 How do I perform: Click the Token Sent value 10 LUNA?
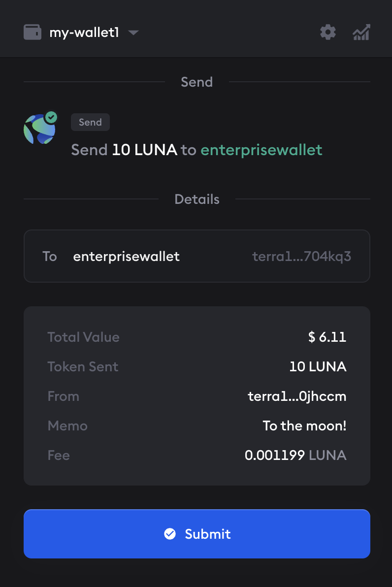(318, 367)
